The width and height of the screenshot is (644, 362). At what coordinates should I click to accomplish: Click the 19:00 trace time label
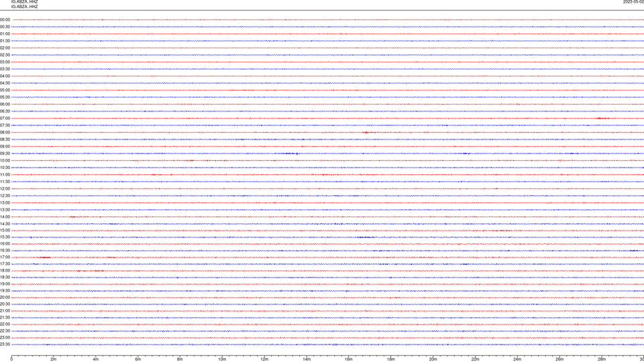pyautogui.click(x=5, y=284)
